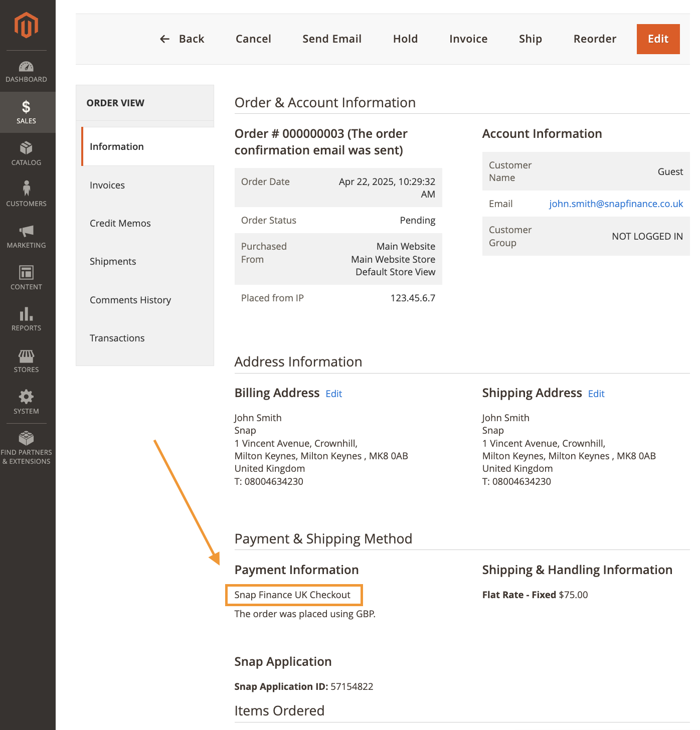Open john.smith@snapfinance.co.uk email link
The width and height of the screenshot is (700, 730).
point(616,204)
